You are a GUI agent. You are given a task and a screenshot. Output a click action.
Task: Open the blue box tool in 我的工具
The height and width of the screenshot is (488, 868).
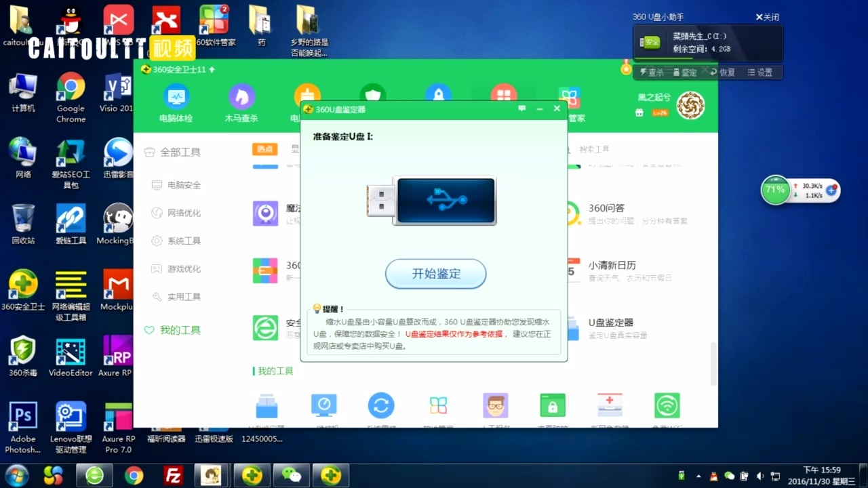click(x=267, y=406)
